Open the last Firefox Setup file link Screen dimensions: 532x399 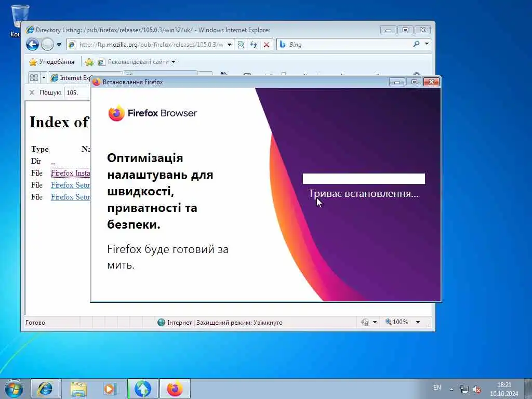point(71,197)
